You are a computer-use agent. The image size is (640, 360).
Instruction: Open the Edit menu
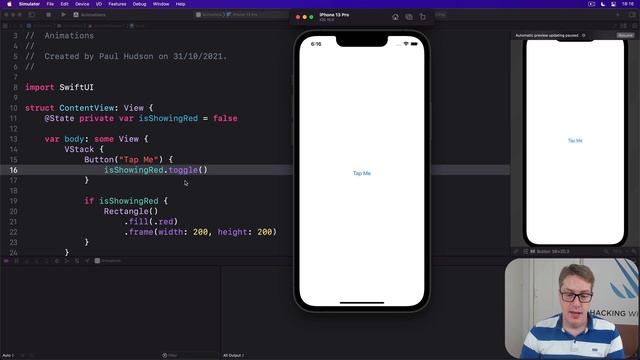(64, 4)
